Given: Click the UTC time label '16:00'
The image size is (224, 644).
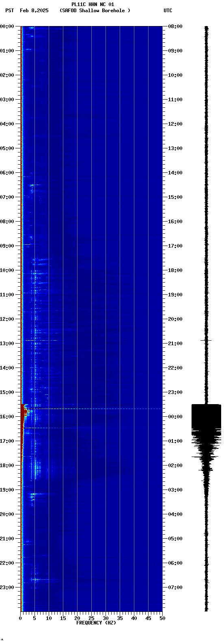Looking at the screenshot, I should [175, 222].
